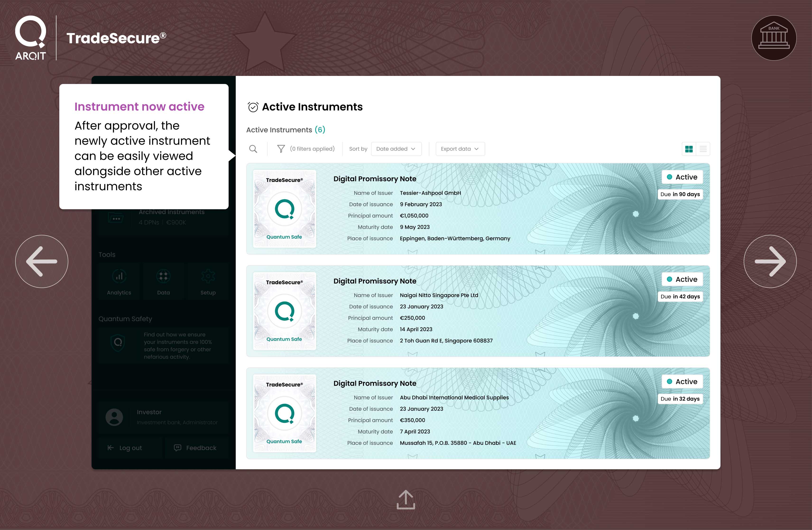Click the share/upload icon at bottom

pos(406,500)
